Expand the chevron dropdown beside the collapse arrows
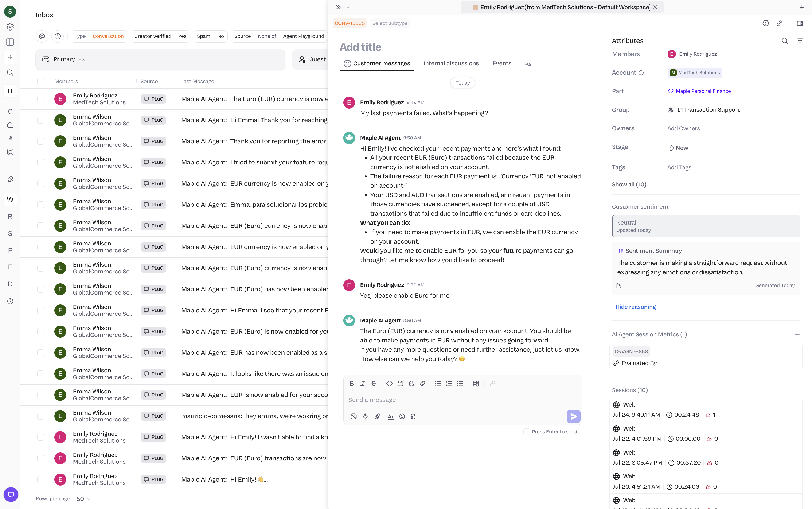Screen dimensions: 812x509 point(348,8)
